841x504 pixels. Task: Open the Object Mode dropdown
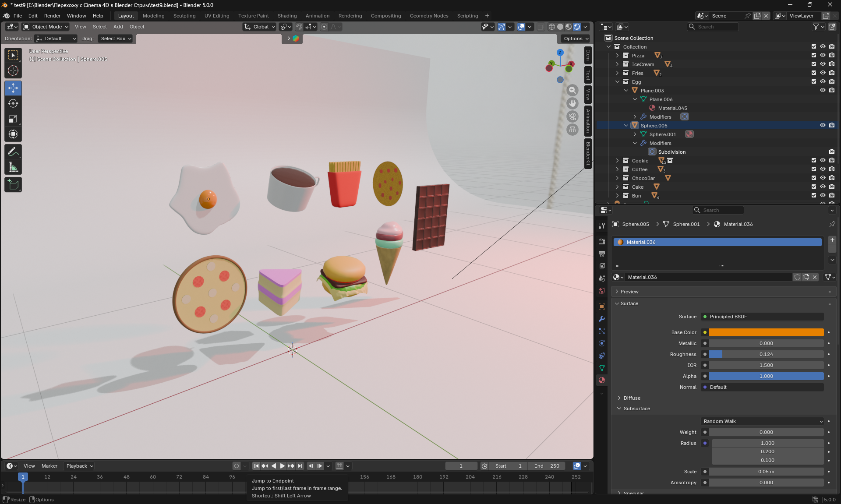click(46, 27)
